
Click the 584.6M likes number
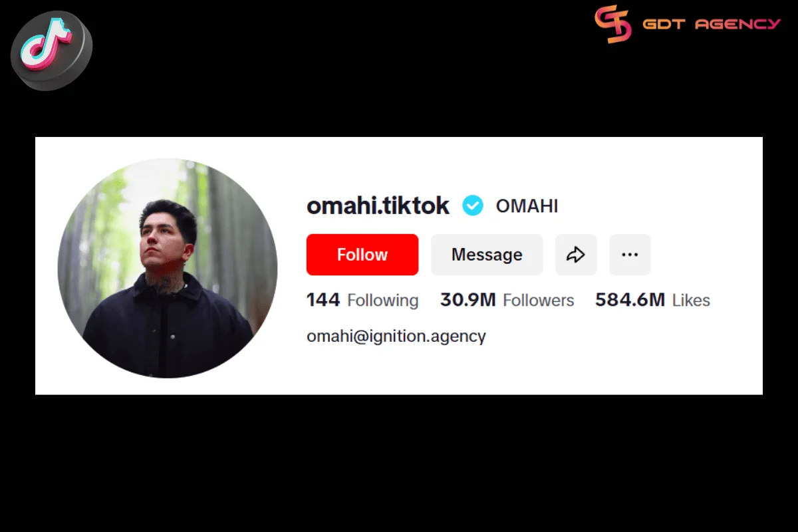coord(630,300)
